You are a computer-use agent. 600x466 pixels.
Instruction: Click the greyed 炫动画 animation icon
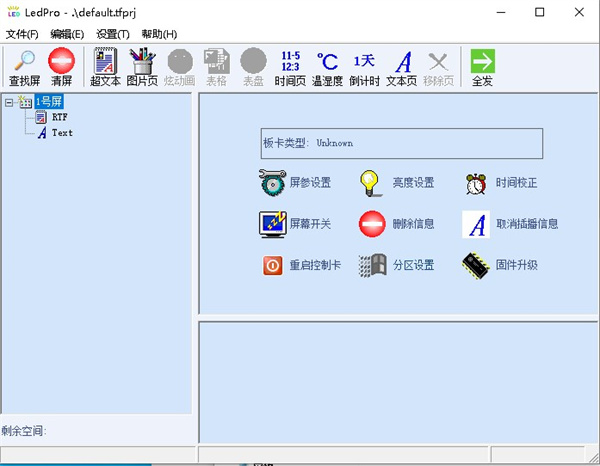click(x=180, y=61)
